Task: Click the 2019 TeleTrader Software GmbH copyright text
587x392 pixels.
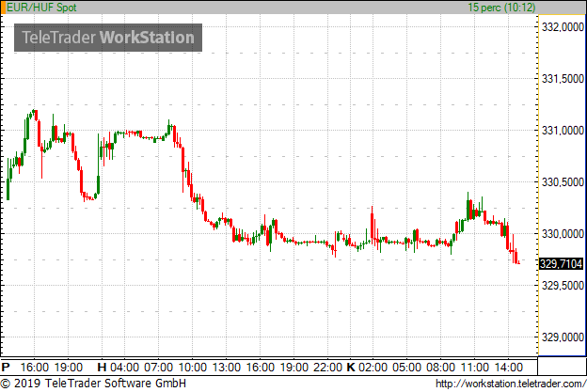Action: [x=93, y=384]
